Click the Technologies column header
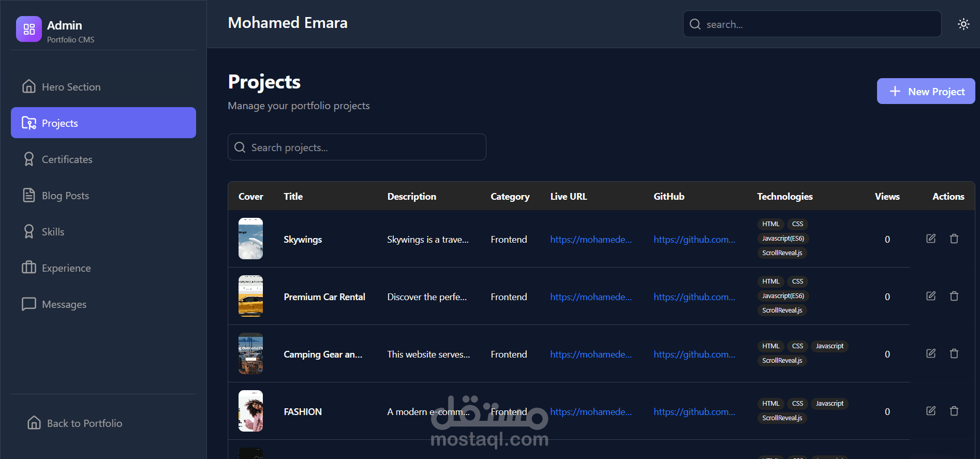Image resolution: width=980 pixels, height=459 pixels. point(785,197)
